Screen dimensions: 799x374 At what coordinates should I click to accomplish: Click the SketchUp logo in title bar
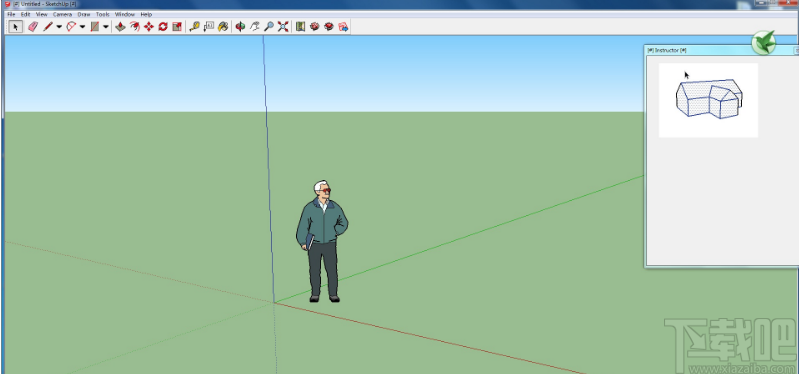(7, 4)
